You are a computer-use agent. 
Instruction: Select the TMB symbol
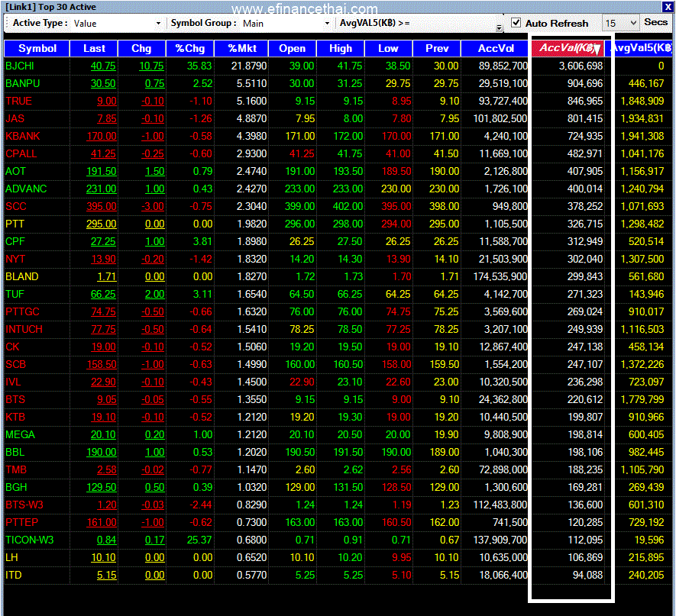point(16,469)
